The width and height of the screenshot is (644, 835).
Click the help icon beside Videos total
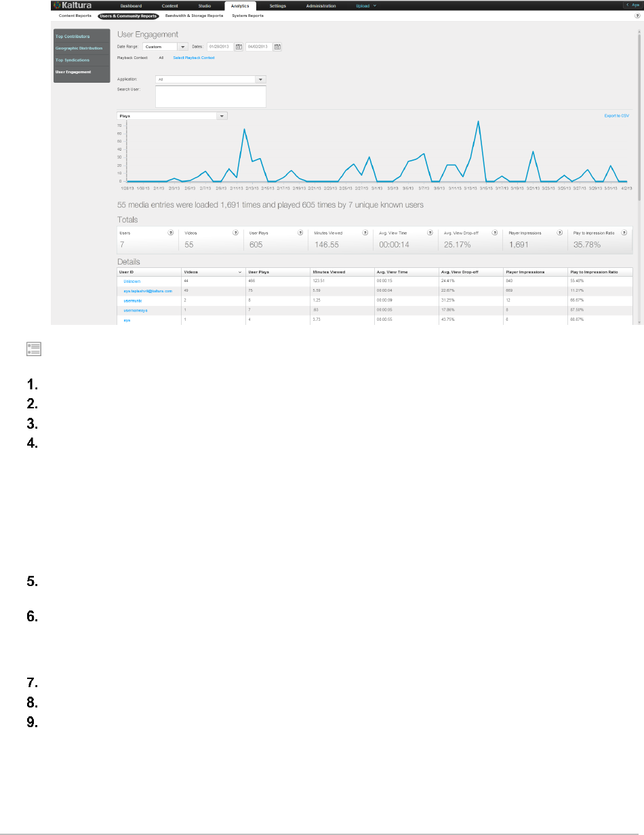coord(235,233)
